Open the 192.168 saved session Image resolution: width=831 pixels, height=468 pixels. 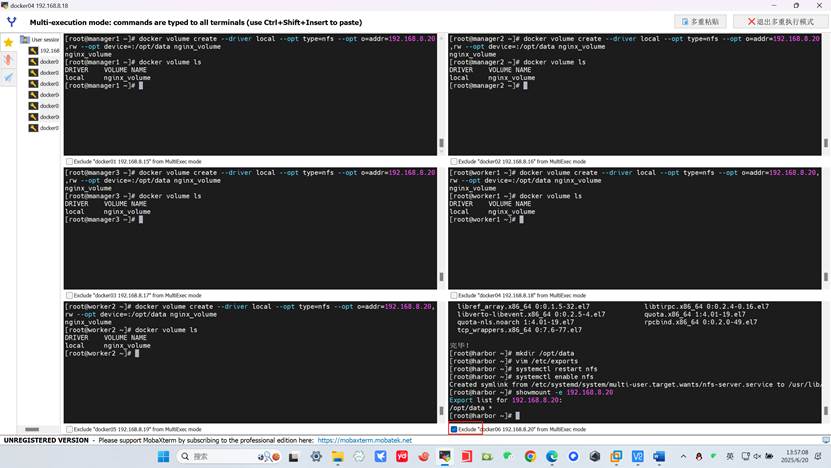(44, 51)
